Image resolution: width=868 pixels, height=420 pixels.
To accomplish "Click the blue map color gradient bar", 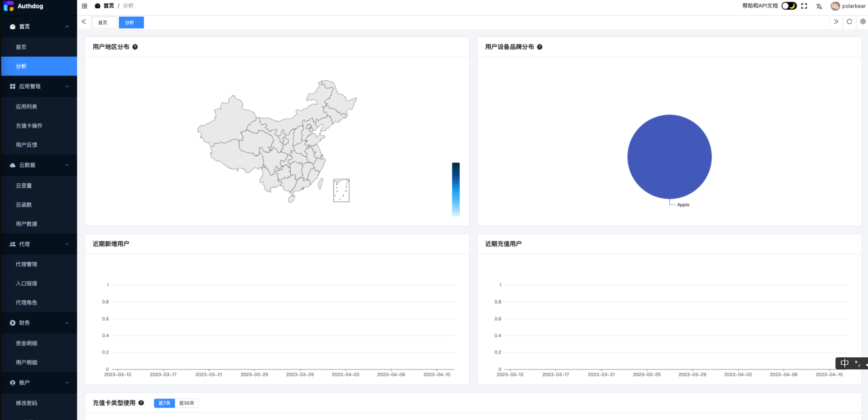I will pos(456,189).
